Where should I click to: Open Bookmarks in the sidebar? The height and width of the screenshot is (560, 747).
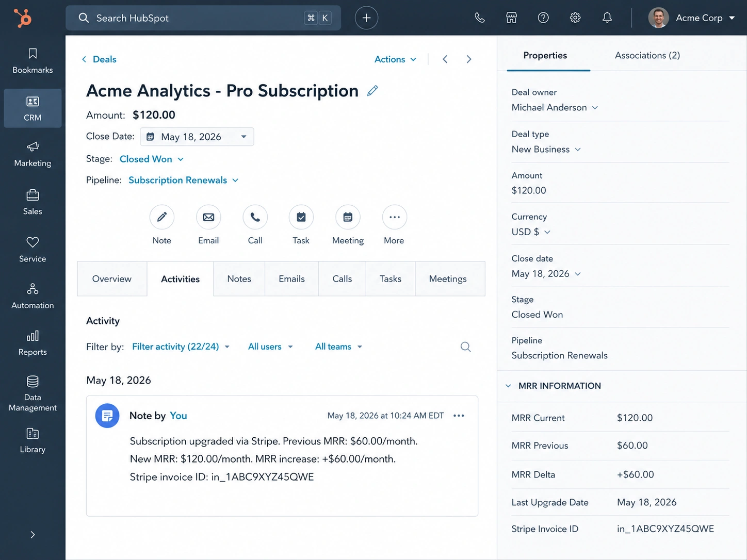tap(33, 61)
